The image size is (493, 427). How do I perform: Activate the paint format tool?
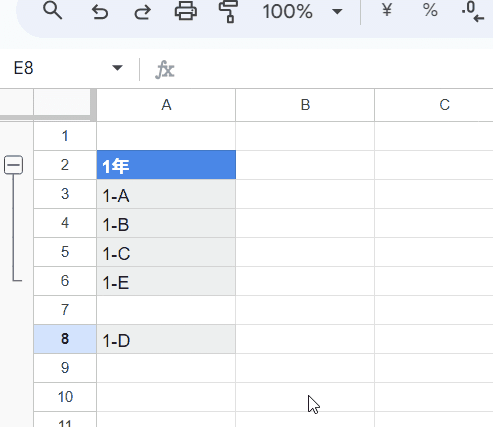[228, 12]
